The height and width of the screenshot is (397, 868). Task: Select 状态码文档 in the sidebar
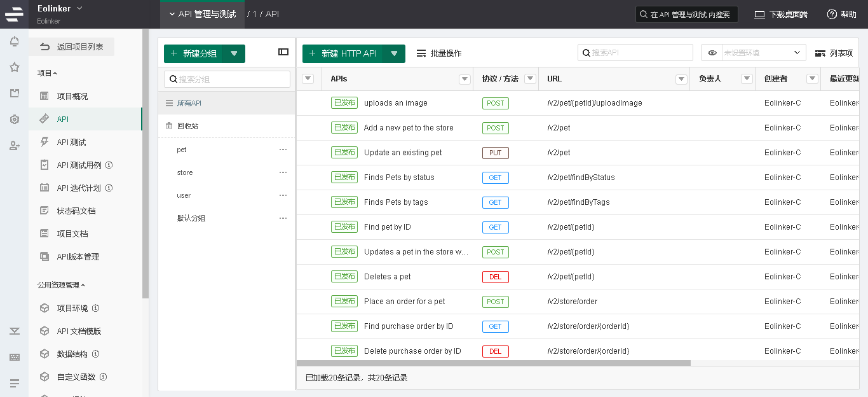[x=76, y=211]
